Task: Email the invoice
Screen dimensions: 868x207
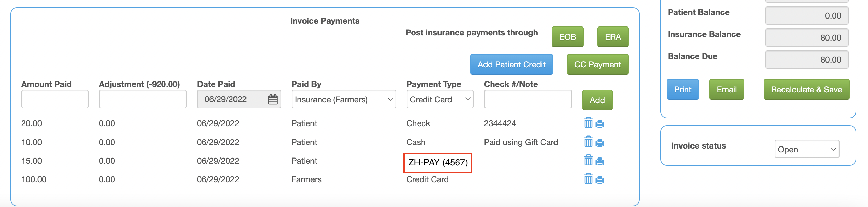Action: click(727, 89)
